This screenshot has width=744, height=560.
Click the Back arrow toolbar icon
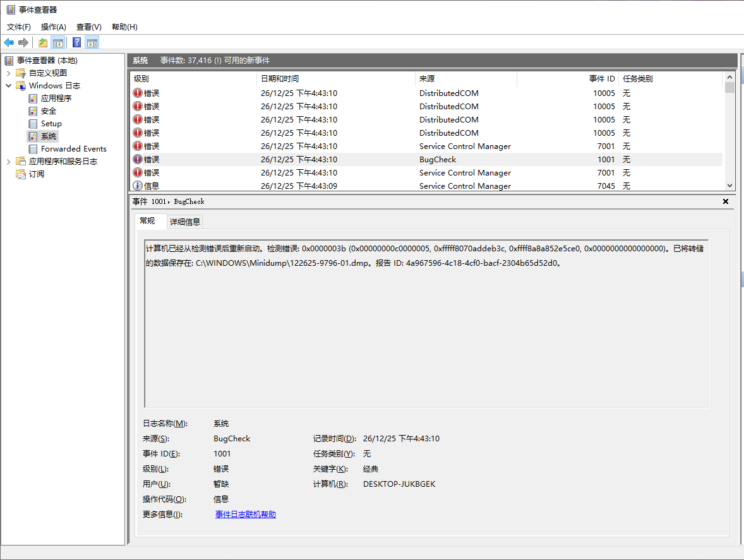(x=9, y=43)
